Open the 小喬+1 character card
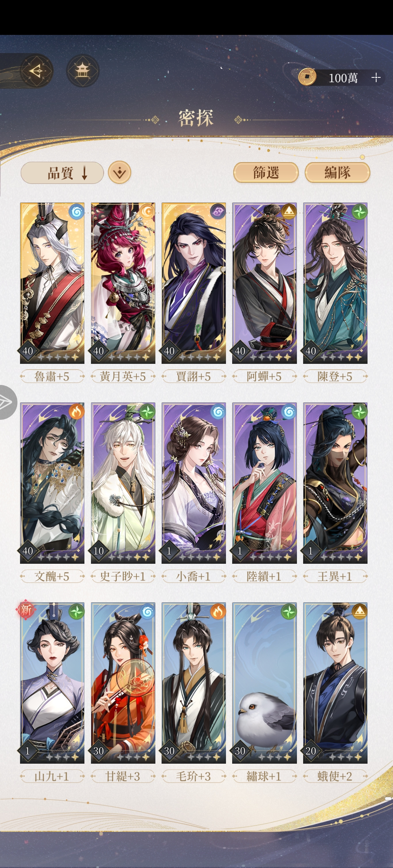The height and width of the screenshot is (868, 393). click(x=194, y=483)
